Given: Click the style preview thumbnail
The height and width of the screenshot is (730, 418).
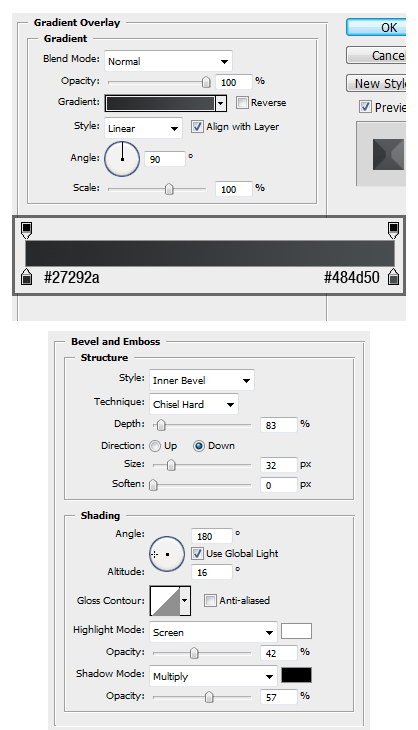Looking at the screenshot, I should (x=389, y=155).
